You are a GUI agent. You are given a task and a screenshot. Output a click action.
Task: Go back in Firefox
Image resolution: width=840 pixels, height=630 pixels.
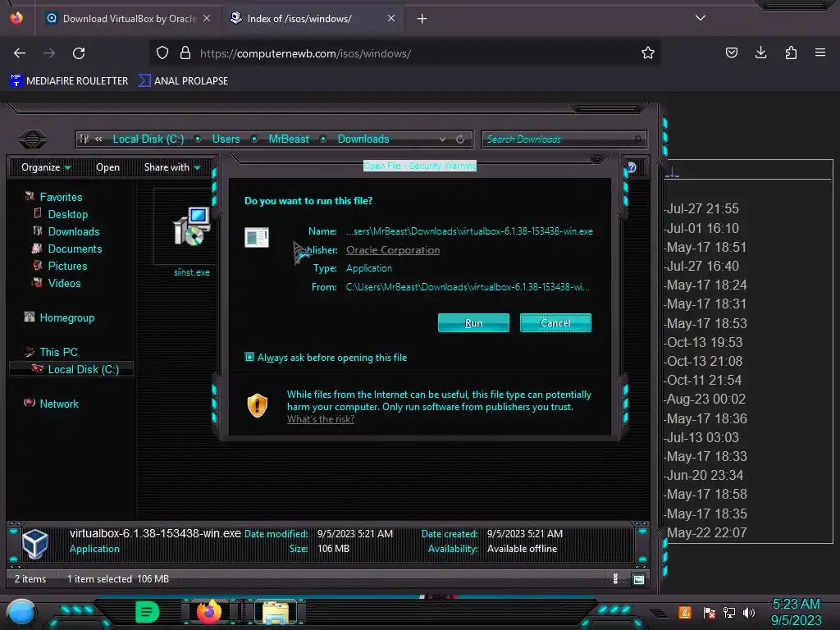click(20, 53)
